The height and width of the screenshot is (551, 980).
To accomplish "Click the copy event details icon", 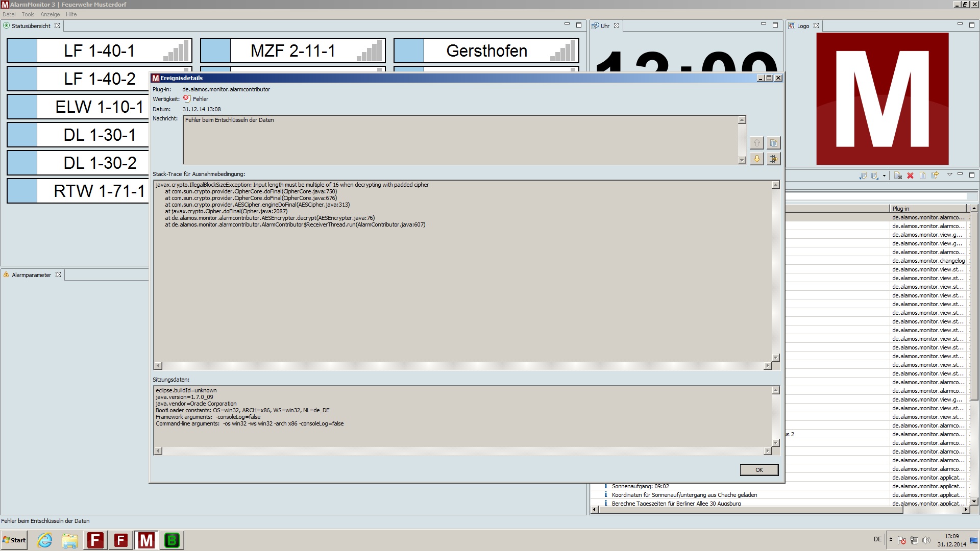I will point(774,143).
